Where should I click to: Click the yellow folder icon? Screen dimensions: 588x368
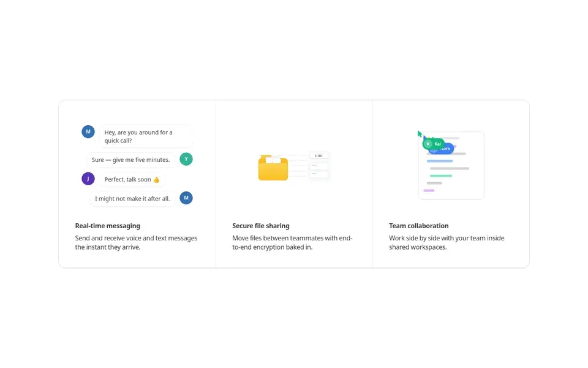[273, 168]
